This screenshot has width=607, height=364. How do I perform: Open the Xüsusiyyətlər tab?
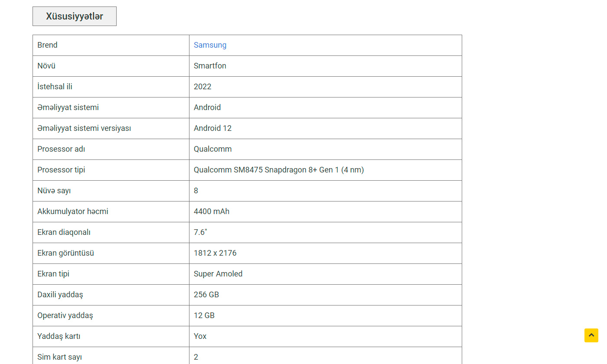coord(75,16)
